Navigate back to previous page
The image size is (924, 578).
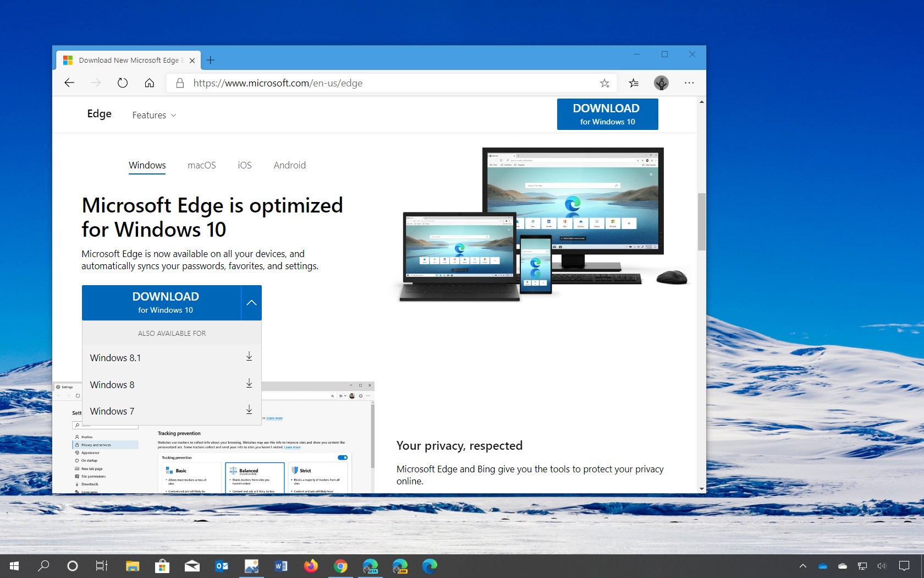69,83
